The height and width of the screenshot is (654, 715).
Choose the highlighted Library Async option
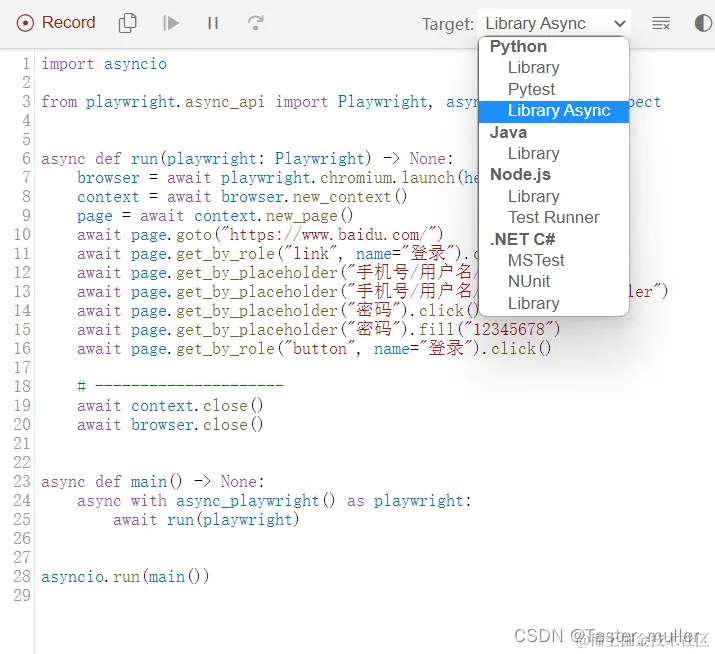[x=554, y=111]
